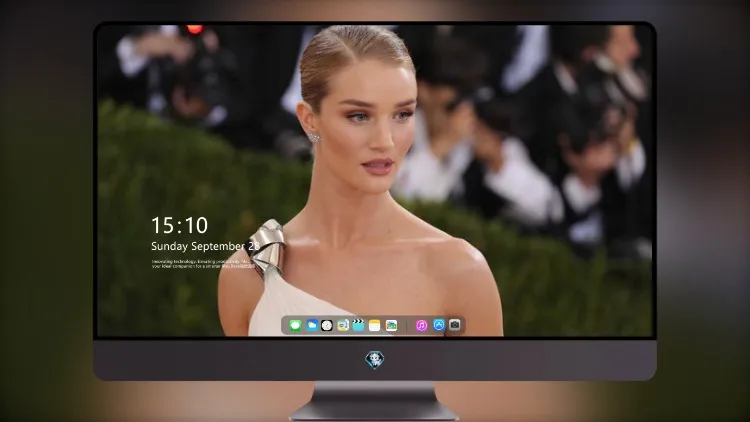Open the Photos gallery app in dock
This screenshot has width=750, height=422.
tap(391, 326)
